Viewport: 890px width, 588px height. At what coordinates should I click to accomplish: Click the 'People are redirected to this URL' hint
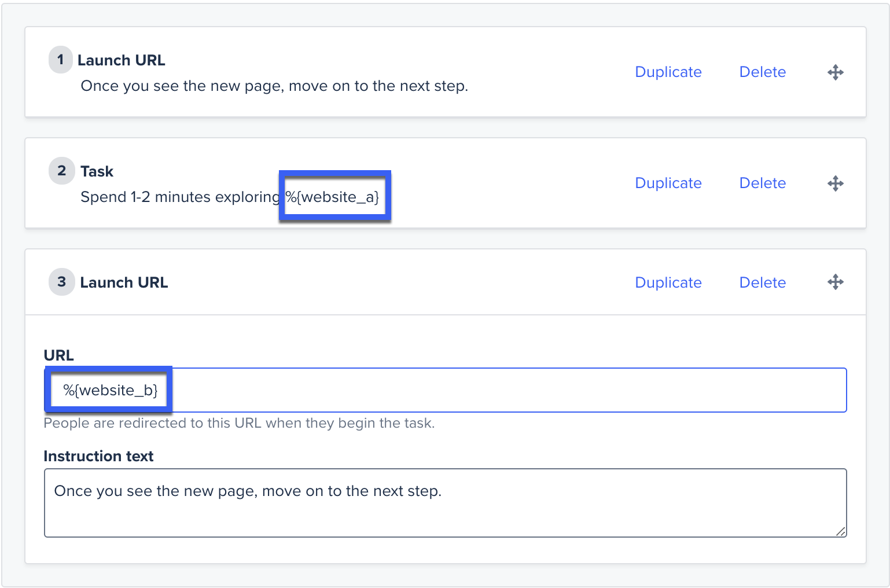(x=239, y=423)
